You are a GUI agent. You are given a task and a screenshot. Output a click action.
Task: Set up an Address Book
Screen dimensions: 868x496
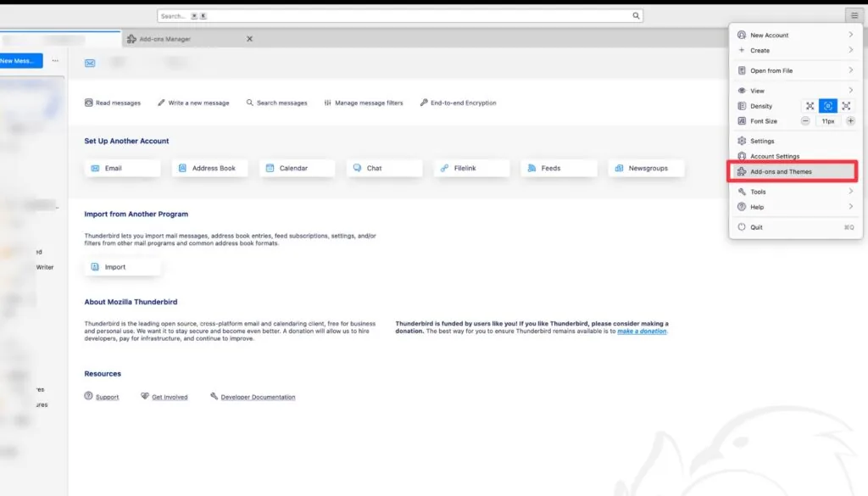[209, 168]
